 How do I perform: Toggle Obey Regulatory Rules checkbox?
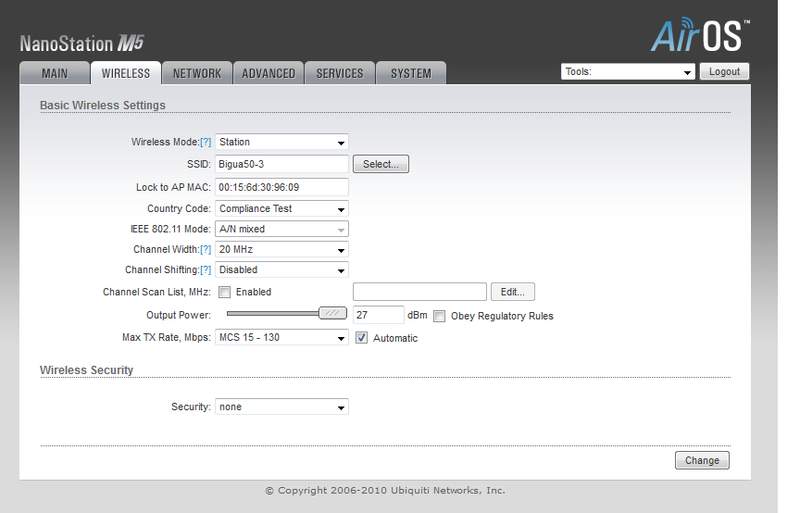tap(439, 316)
